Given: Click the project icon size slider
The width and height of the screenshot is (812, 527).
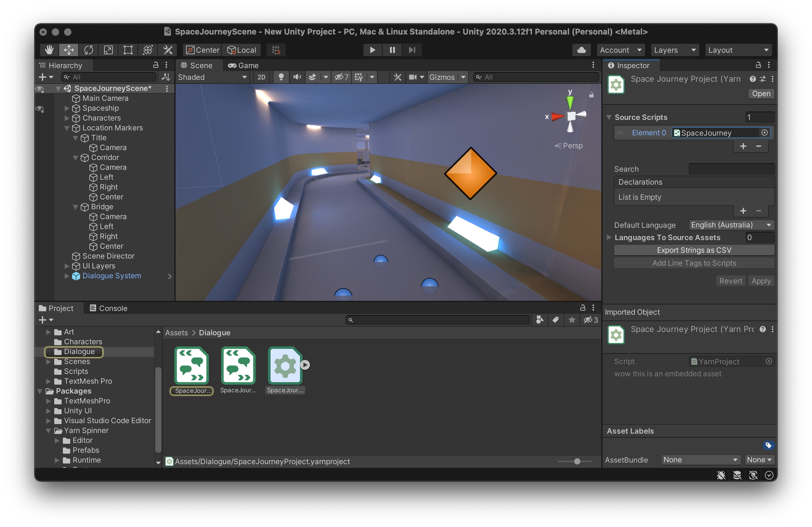Looking at the screenshot, I should (x=577, y=461).
